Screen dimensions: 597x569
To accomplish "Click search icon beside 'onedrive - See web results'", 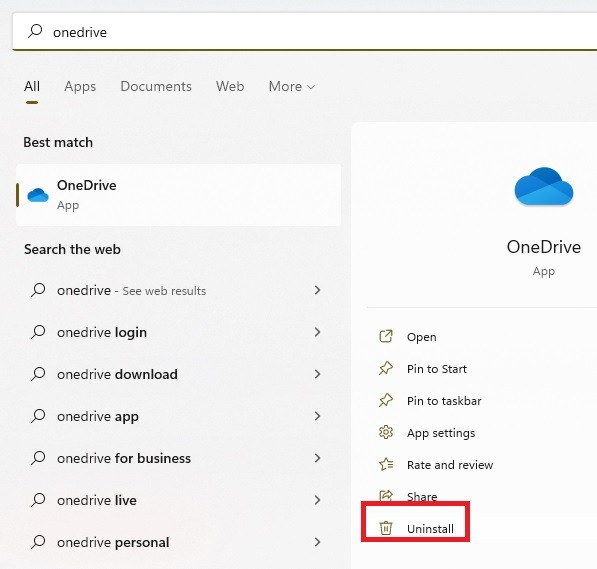I will [38, 290].
